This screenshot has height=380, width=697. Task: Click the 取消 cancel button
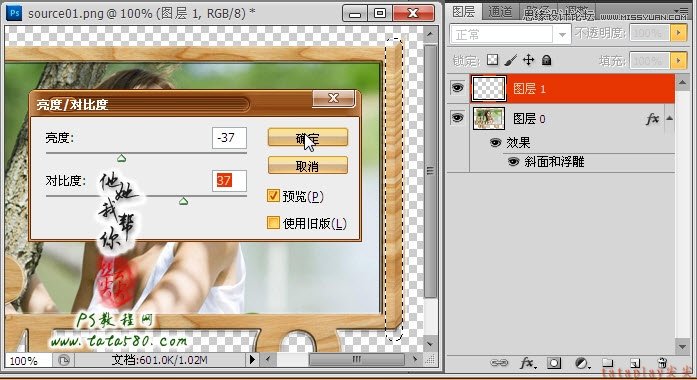308,166
